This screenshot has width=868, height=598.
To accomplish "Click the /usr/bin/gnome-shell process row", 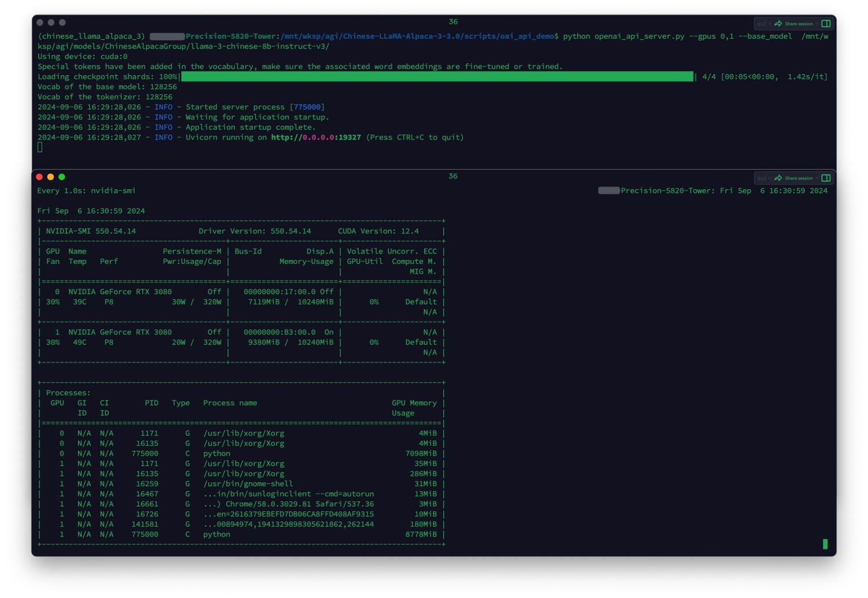I will click(x=241, y=484).
